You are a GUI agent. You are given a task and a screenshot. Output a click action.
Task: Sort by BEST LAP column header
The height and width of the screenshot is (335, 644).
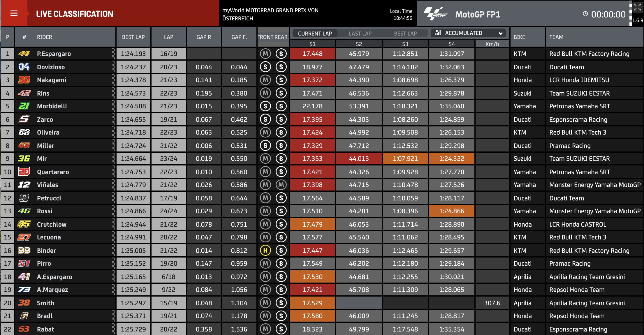[133, 37]
